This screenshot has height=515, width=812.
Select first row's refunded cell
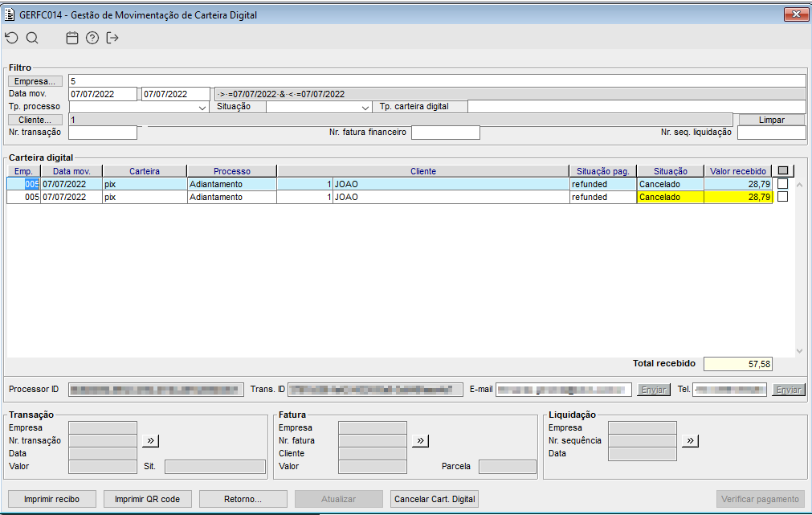[x=603, y=184]
